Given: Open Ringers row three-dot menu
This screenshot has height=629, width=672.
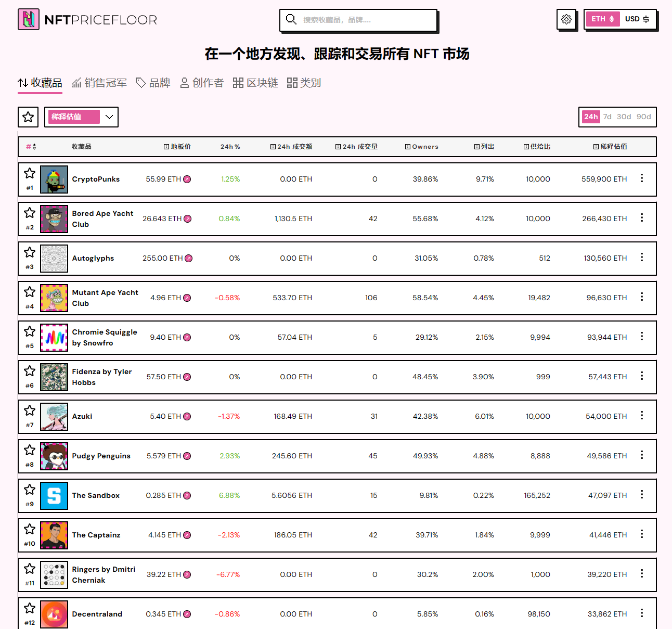Looking at the screenshot, I should [x=642, y=573].
